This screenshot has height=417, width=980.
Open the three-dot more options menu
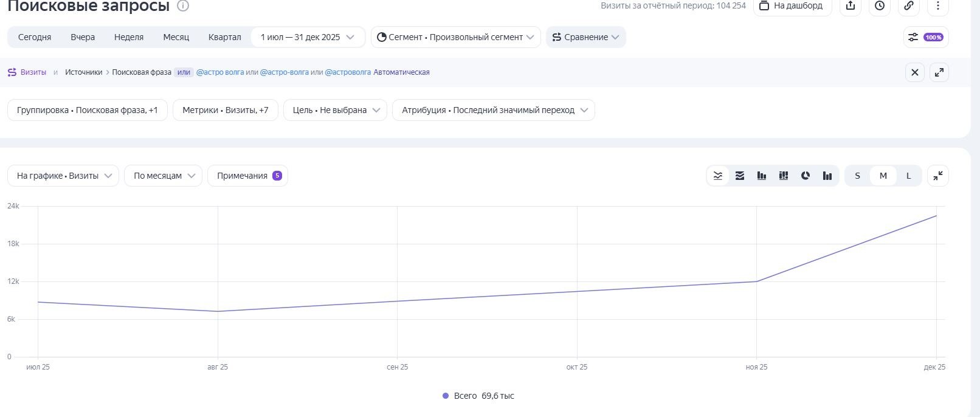(938, 5)
